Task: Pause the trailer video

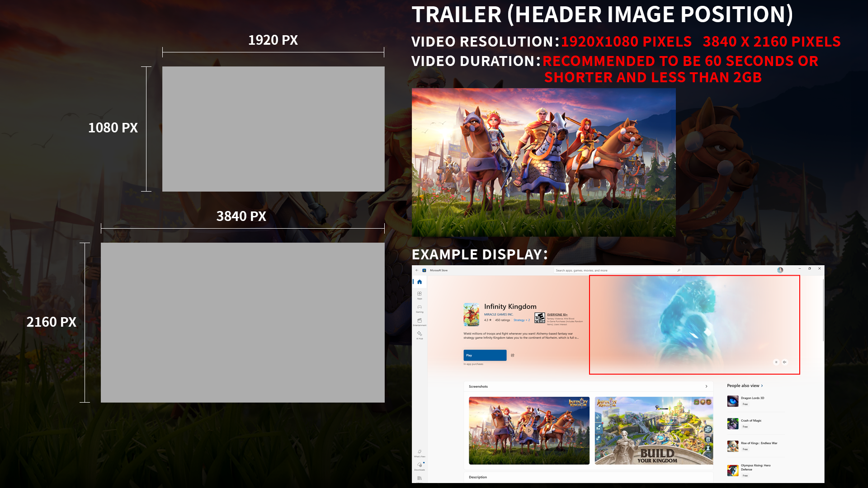Action: 776,362
